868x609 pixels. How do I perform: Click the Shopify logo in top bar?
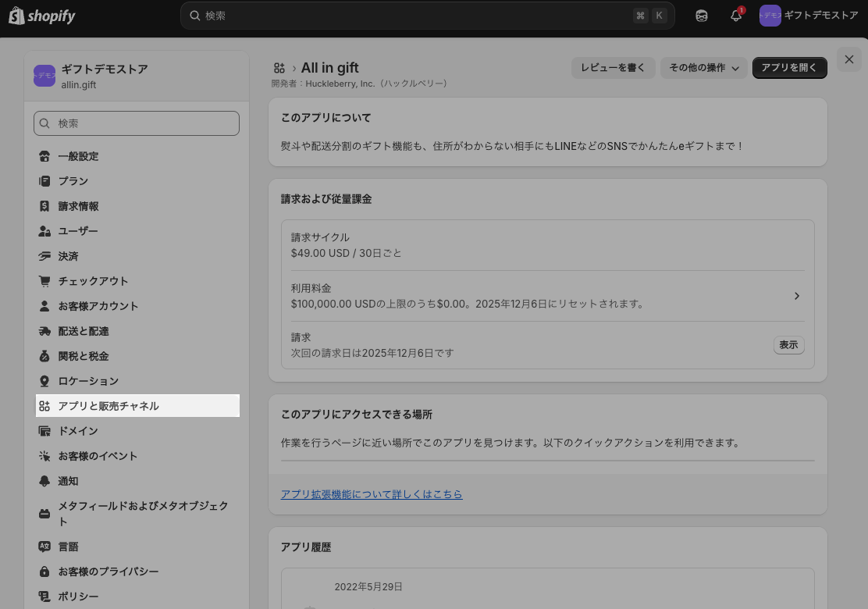[42, 16]
